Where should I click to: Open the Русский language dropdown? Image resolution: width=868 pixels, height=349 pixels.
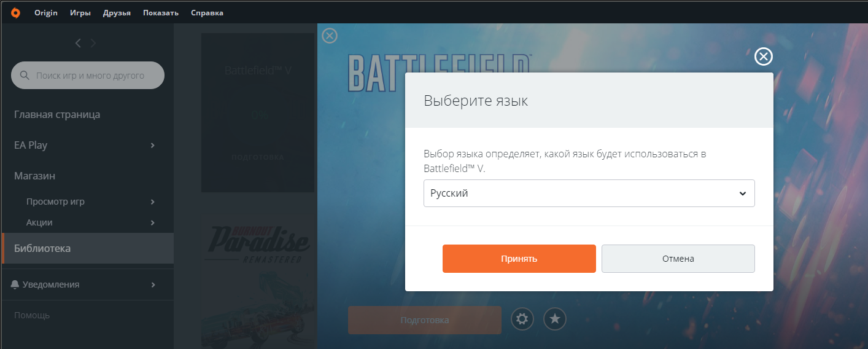[x=589, y=193]
